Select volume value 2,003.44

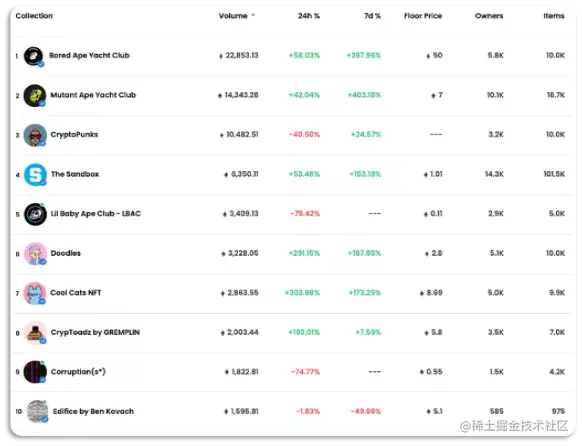[243, 332]
